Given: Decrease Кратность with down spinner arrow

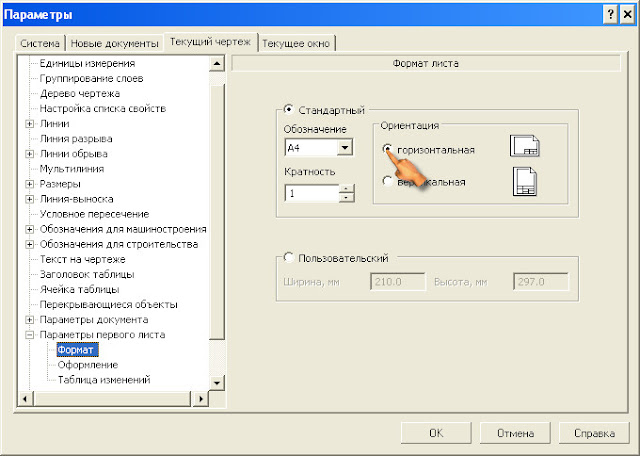Looking at the screenshot, I should 347,198.
